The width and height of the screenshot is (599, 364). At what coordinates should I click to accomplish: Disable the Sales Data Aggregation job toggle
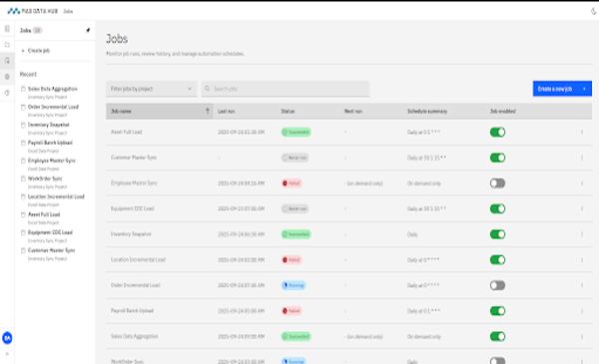tap(497, 336)
